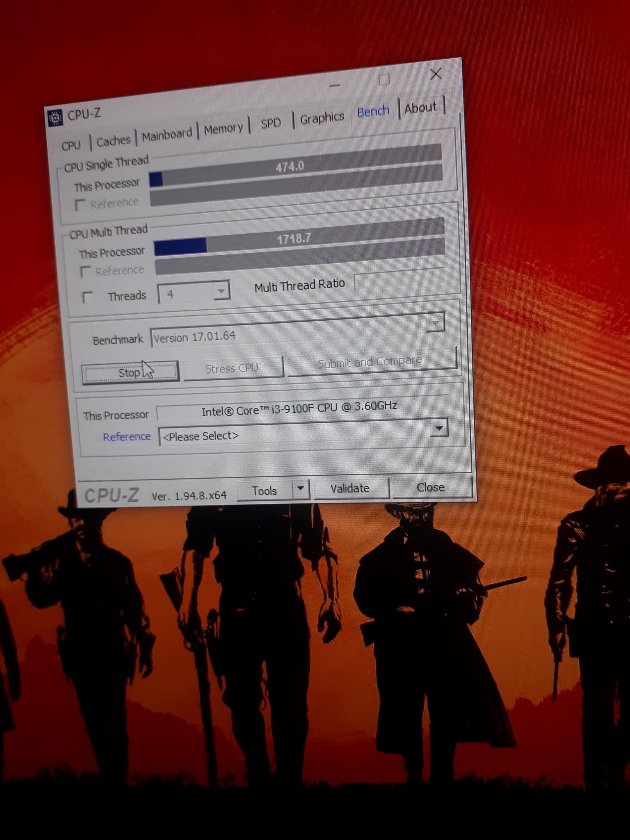Open the Caches tab
This screenshot has height=840, width=630.
click(x=113, y=141)
